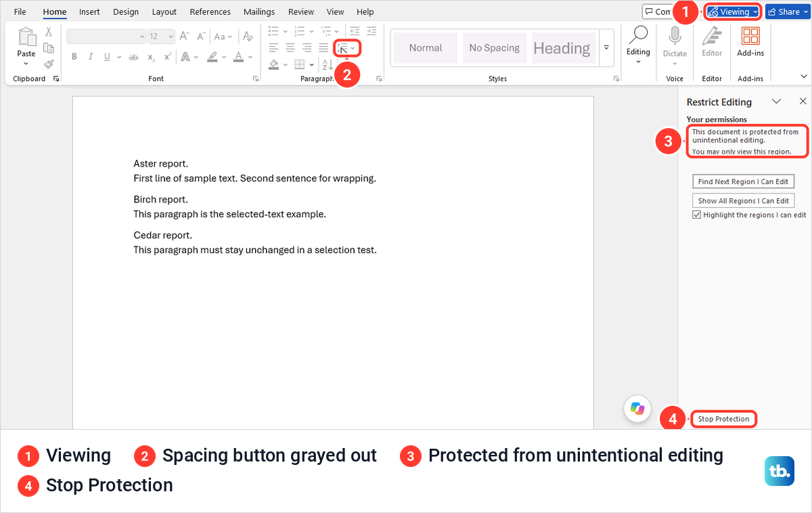Click the Copy icon in Clipboard group
This screenshot has height=513, width=812.
(x=49, y=47)
